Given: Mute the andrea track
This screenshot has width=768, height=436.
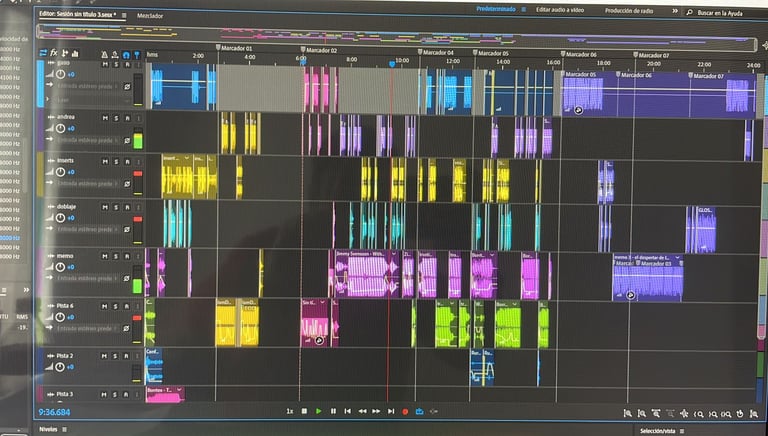Looking at the screenshot, I should (105, 118).
